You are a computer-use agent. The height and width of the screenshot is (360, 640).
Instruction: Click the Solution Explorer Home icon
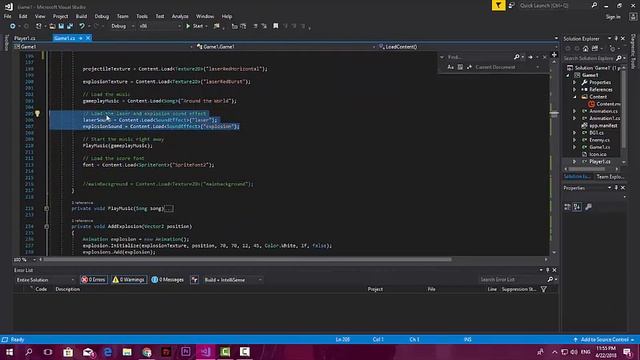click(585, 49)
